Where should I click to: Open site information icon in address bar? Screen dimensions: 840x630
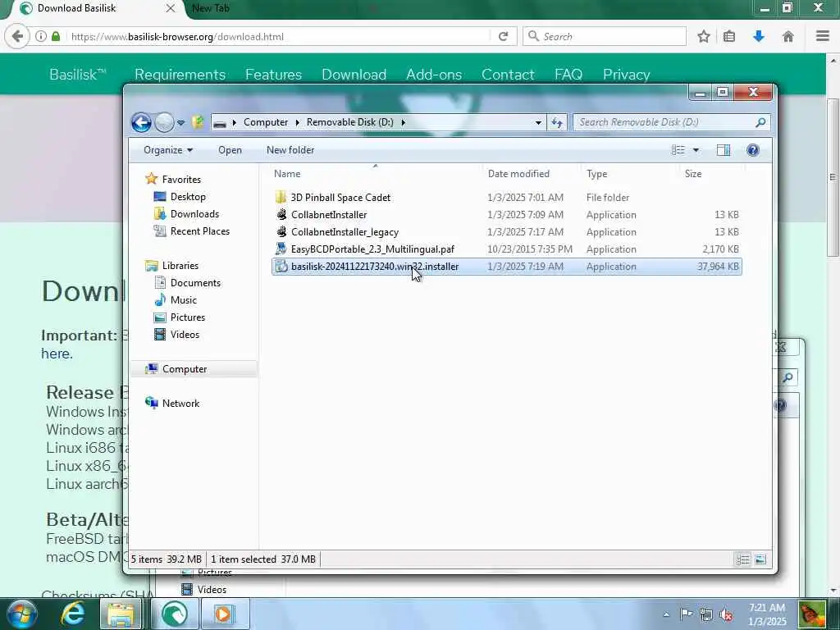(41, 36)
